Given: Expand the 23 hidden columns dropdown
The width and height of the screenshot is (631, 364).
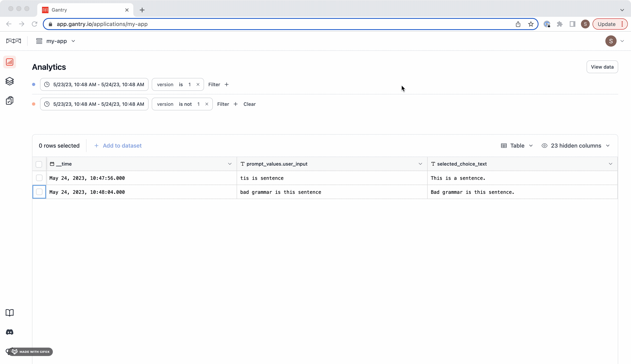Looking at the screenshot, I should point(576,146).
